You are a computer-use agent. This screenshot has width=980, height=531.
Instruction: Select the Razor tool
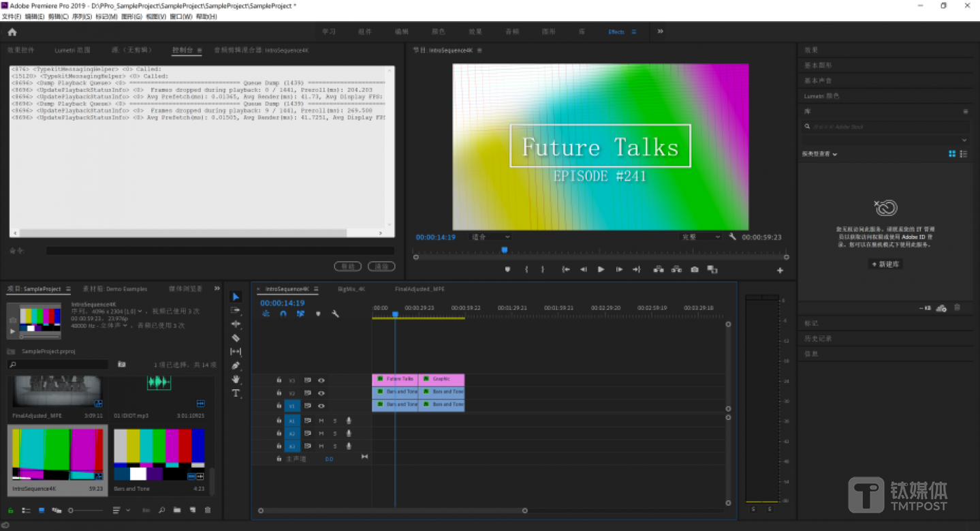click(236, 337)
